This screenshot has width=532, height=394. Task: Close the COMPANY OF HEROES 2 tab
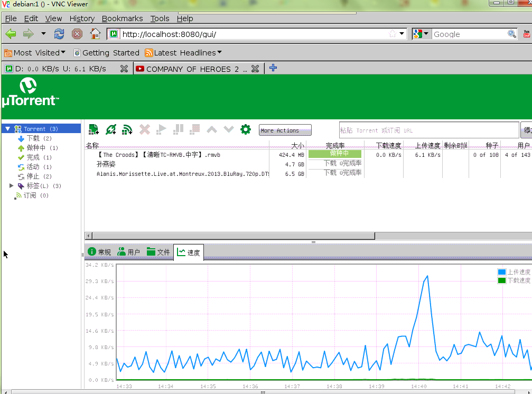pos(255,69)
